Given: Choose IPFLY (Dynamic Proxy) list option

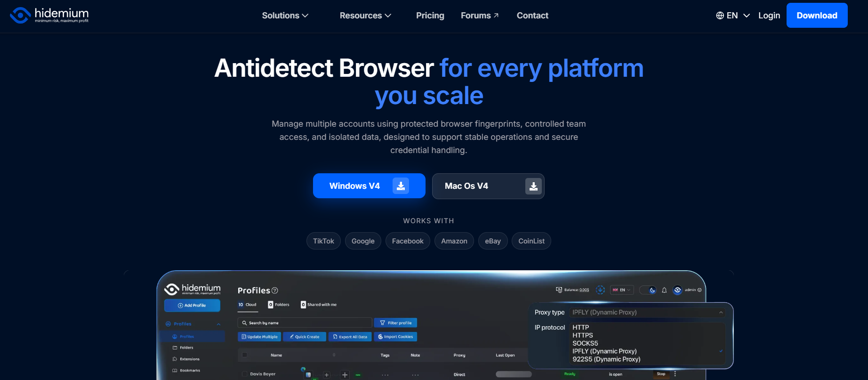Looking at the screenshot, I should click(604, 351).
